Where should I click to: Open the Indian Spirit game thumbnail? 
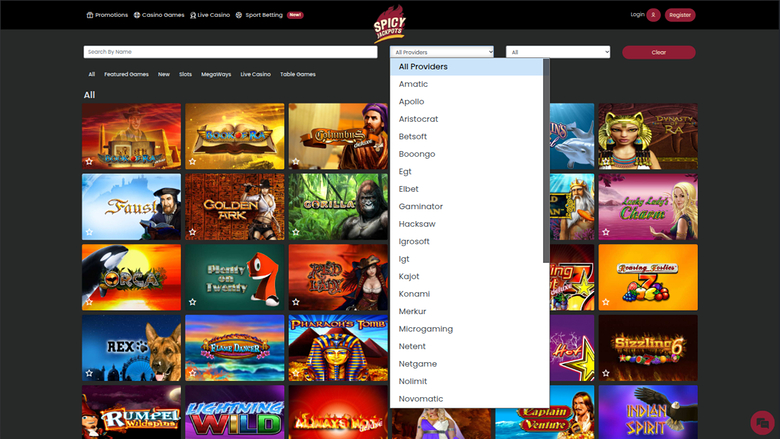648,412
